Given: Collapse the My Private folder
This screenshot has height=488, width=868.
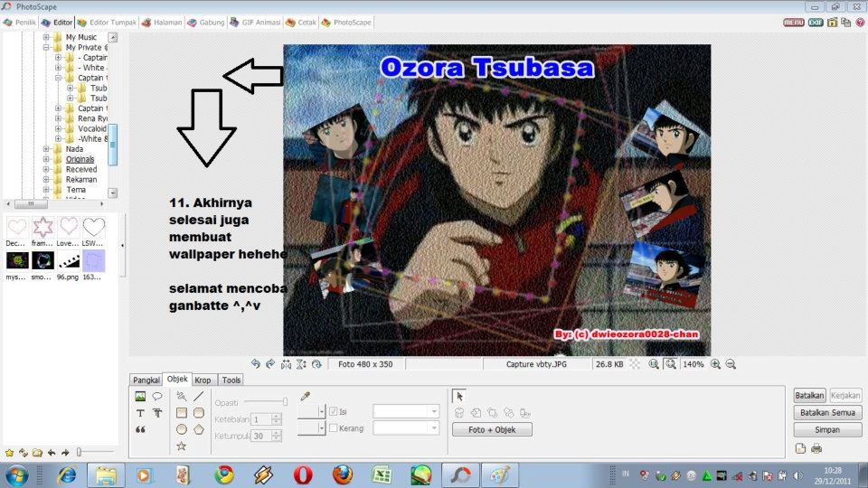Looking at the screenshot, I should coord(46,48).
